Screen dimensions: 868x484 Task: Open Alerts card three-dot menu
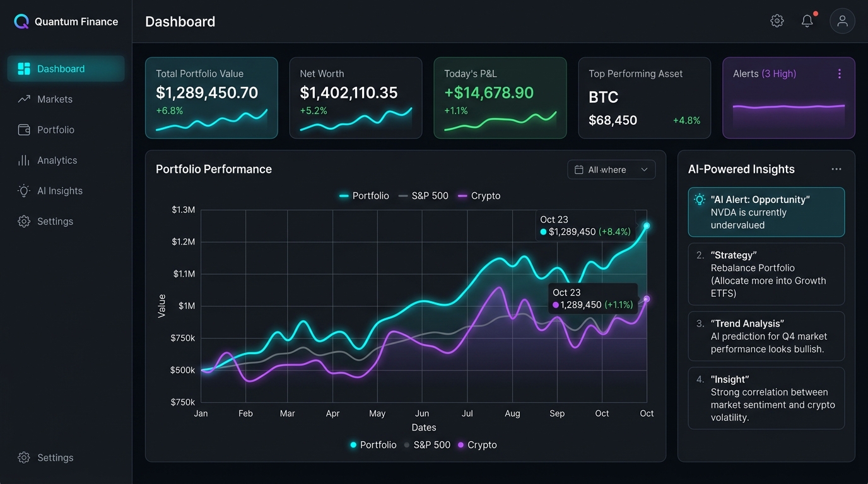[x=839, y=74]
